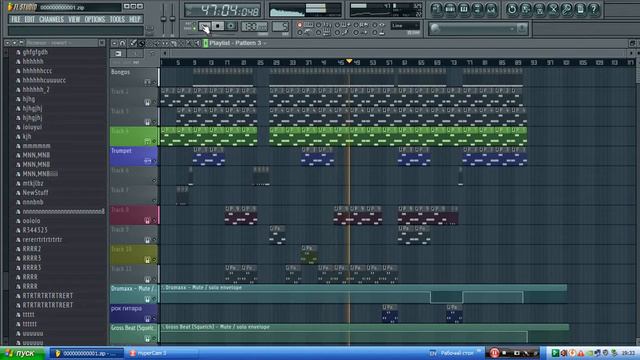640x360 pixels.
Task: Click lock-shaped icon on Trumpet track header
Action: [147, 161]
